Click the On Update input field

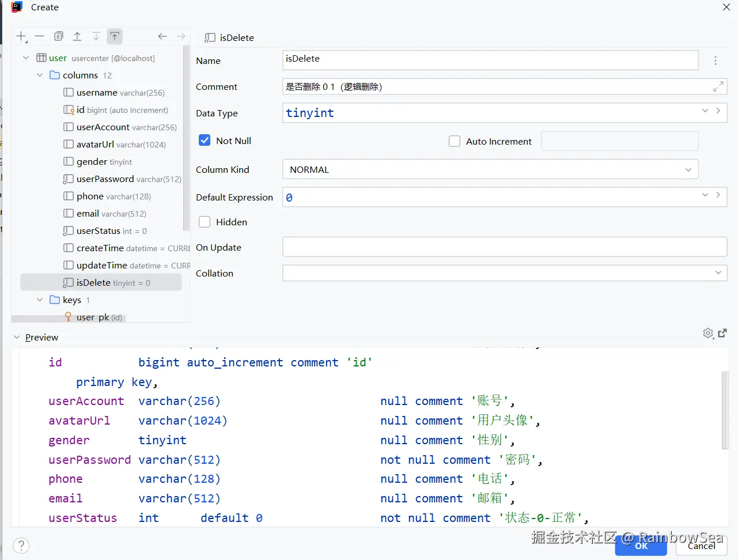[x=504, y=247]
